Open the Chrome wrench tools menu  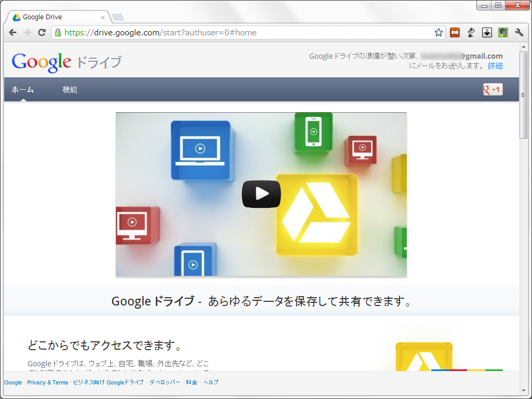(x=519, y=32)
